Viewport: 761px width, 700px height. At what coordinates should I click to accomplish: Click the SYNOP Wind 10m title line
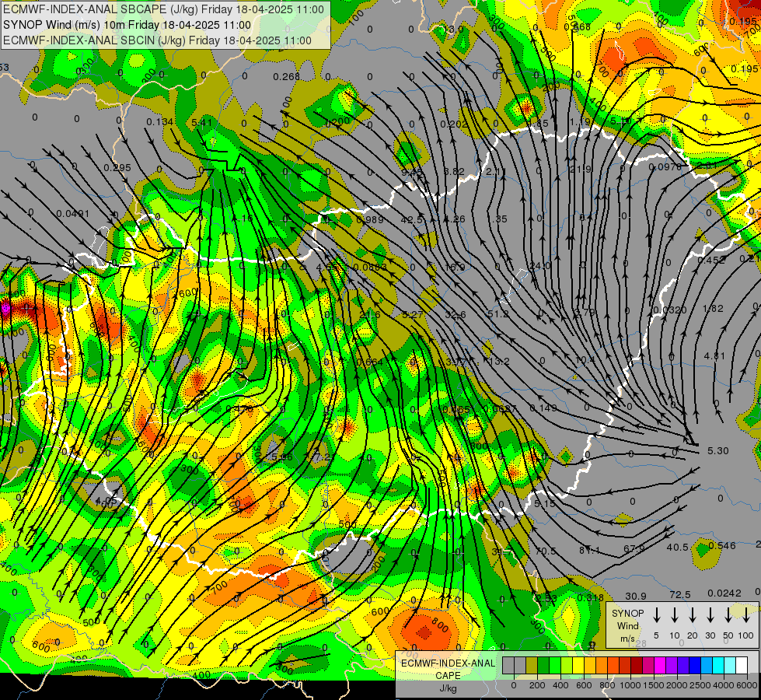(x=127, y=25)
